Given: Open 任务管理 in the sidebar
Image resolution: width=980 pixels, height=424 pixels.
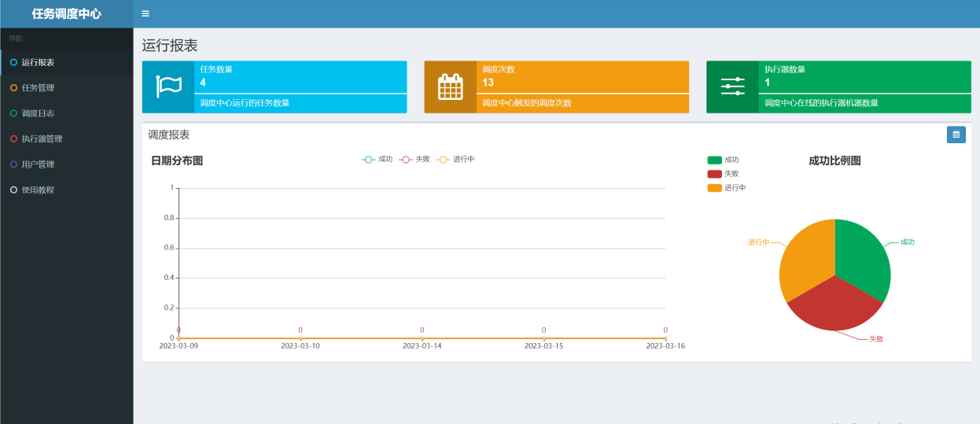Looking at the screenshot, I should (67, 88).
